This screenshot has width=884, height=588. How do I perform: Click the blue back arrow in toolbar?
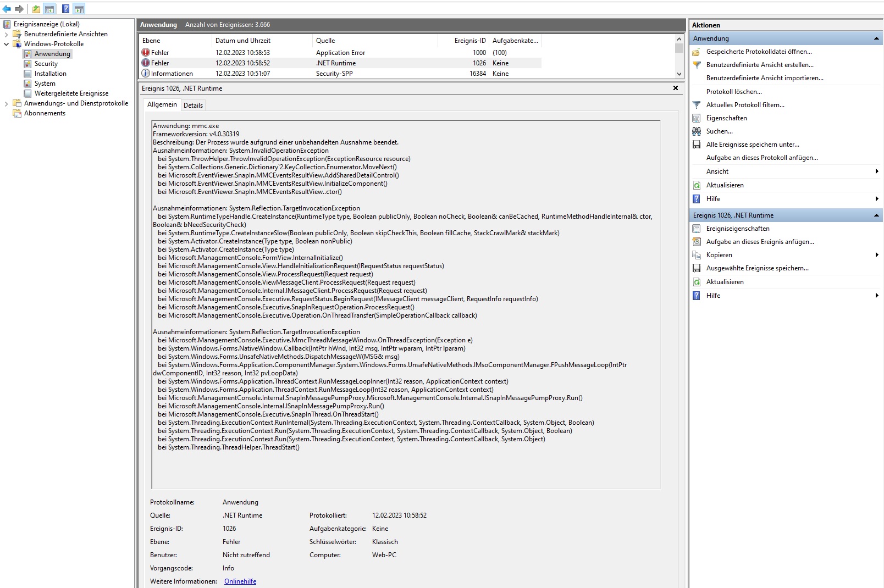7,9
